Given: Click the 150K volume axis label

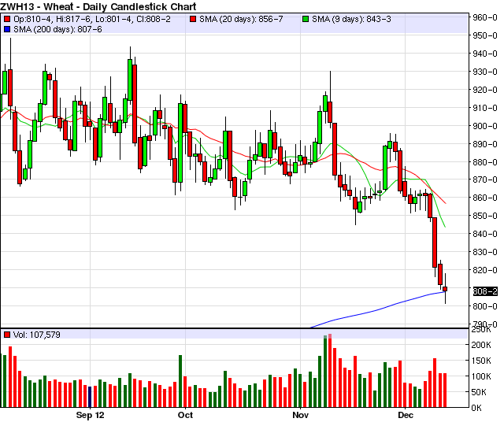Looking at the screenshot, I should tap(481, 361).
